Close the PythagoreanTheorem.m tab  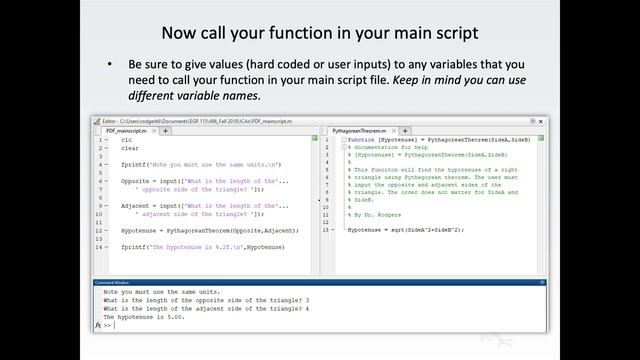(393, 131)
